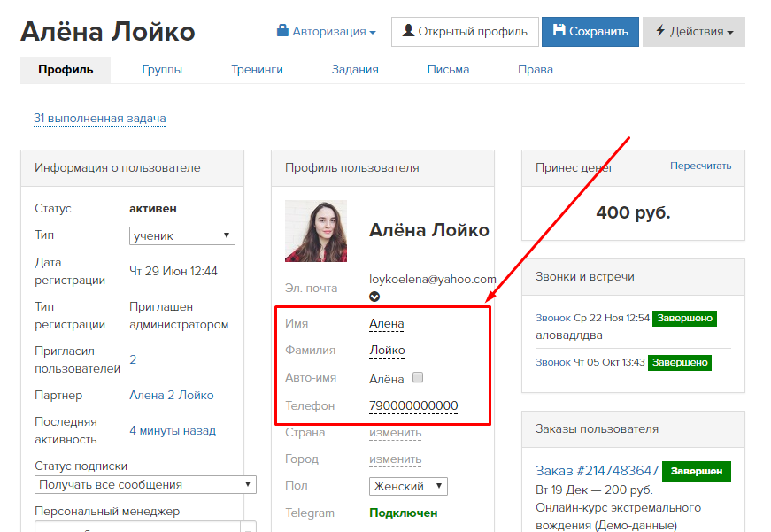Click the user profile photo
This screenshot has width=771, height=532.
[x=316, y=231]
